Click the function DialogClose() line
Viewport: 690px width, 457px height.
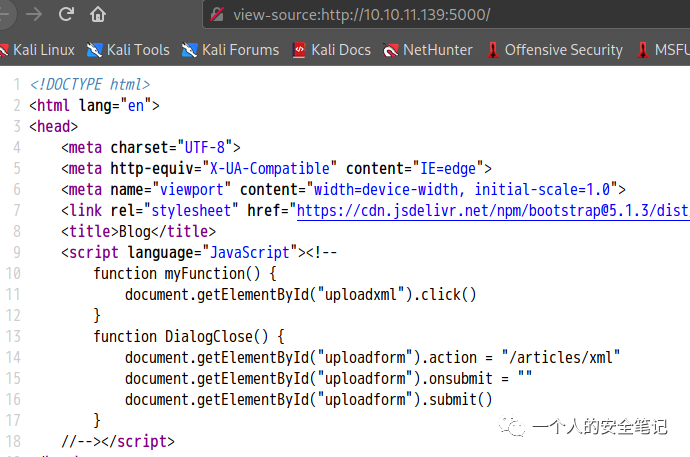tap(189, 336)
